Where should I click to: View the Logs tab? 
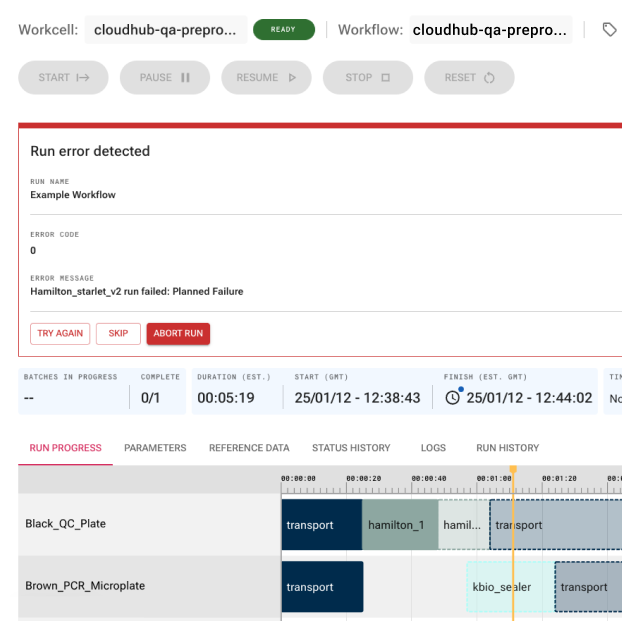point(433,448)
